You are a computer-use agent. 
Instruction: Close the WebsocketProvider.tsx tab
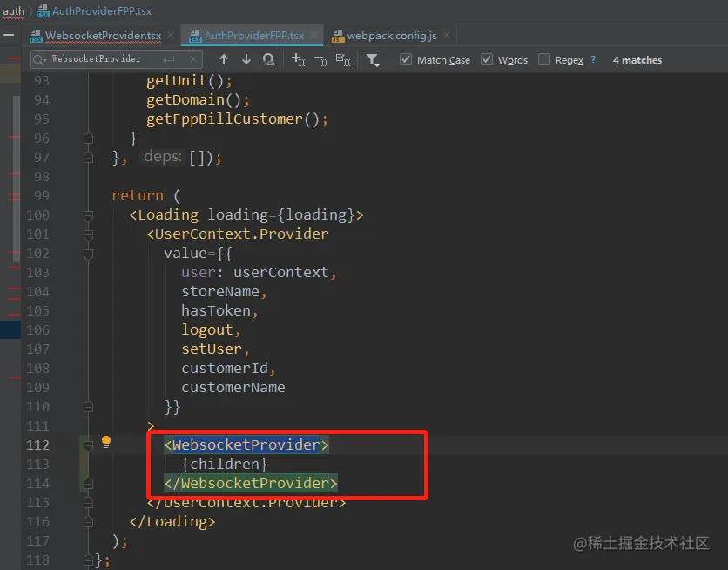pyautogui.click(x=171, y=36)
